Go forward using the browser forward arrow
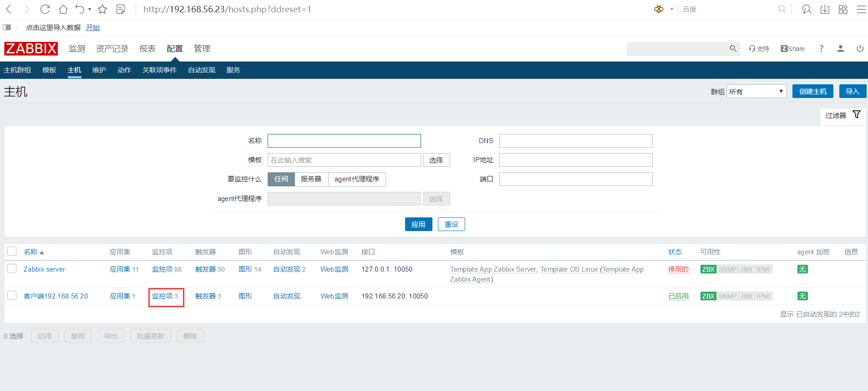Image resolution: width=868 pixels, height=391 pixels. 26,9
